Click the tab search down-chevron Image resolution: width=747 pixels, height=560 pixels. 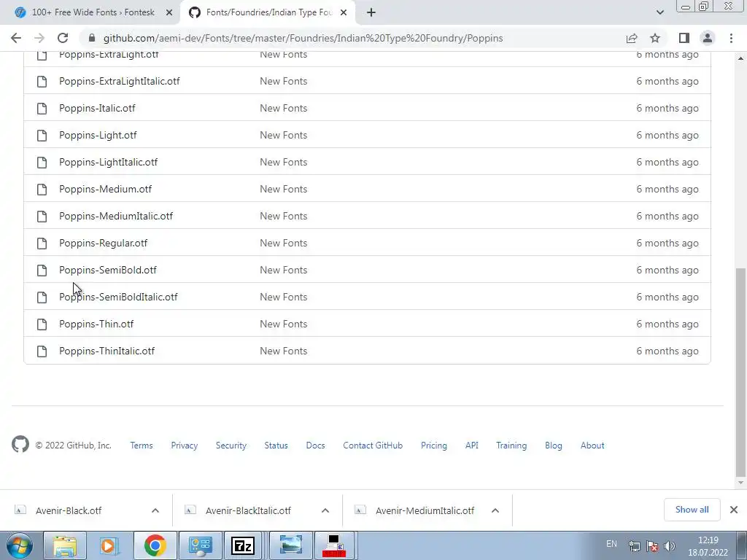click(659, 12)
